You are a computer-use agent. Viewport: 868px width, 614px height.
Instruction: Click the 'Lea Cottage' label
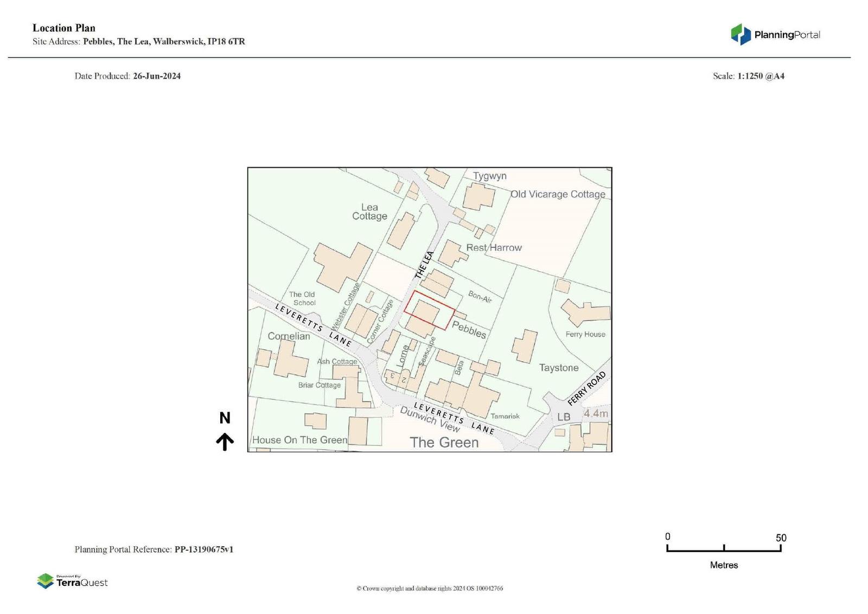point(369,212)
